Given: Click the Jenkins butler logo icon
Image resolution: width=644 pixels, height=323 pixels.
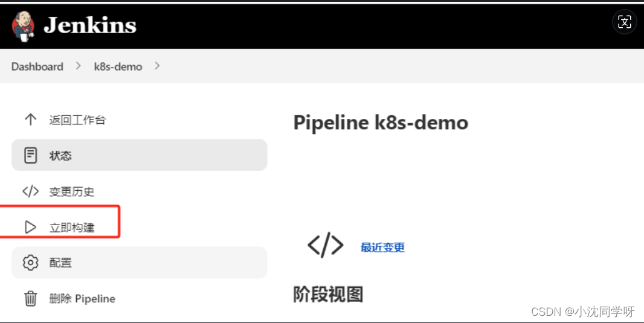Looking at the screenshot, I should click(x=23, y=26).
